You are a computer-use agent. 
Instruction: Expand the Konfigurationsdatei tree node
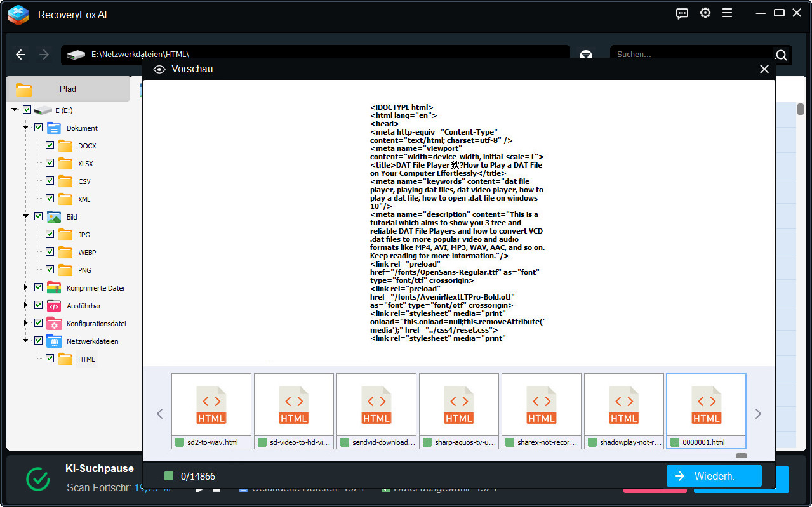[26, 323]
